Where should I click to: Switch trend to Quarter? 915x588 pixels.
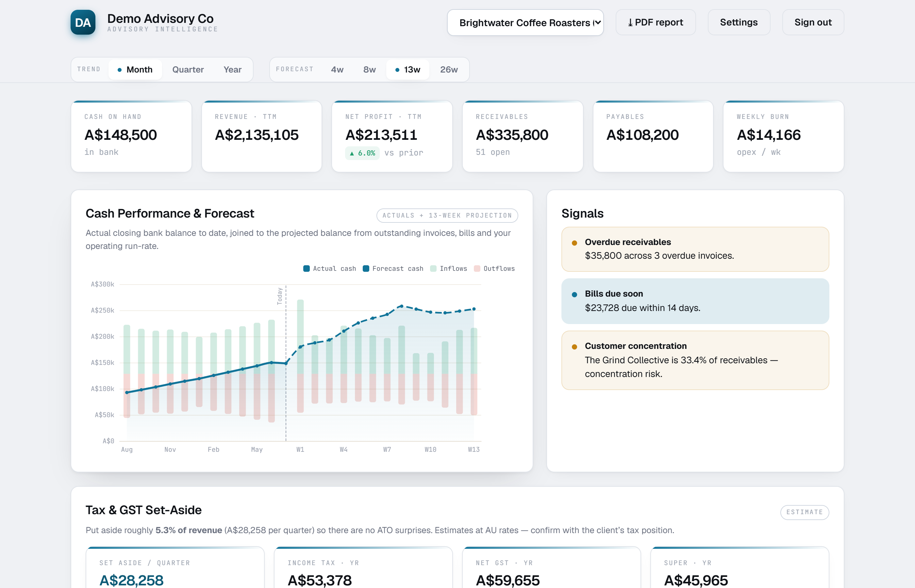[x=188, y=70]
